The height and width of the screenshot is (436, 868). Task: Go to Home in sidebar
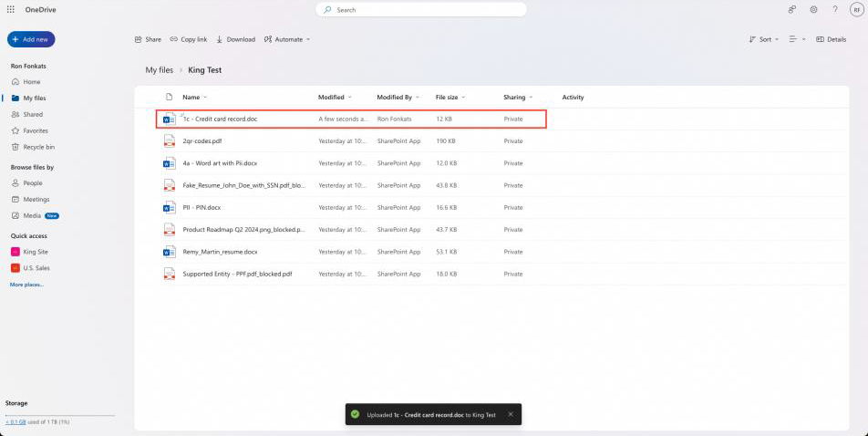(x=26, y=81)
